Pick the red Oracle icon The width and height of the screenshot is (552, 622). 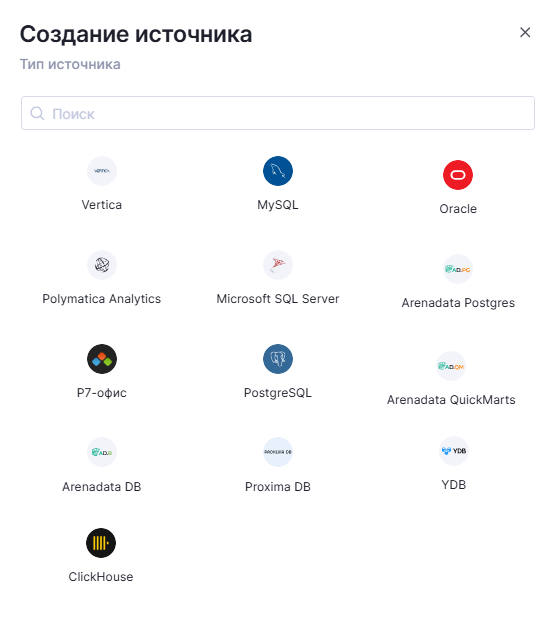(458, 175)
